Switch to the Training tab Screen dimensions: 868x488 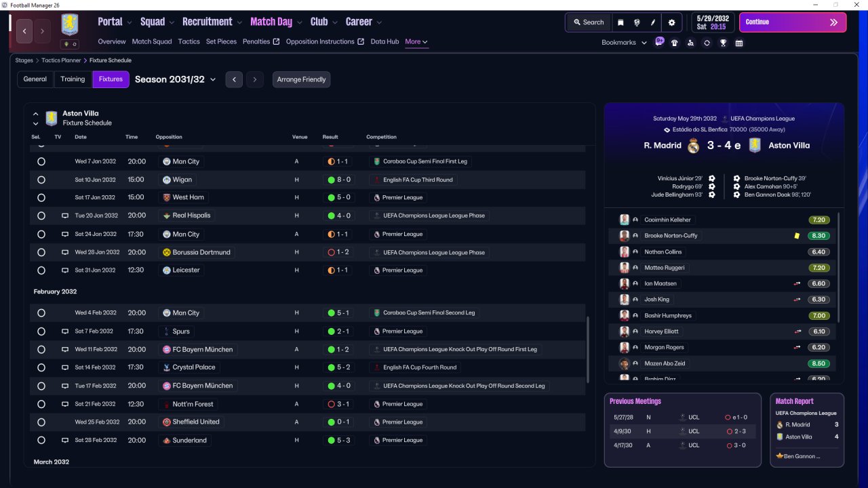(x=73, y=79)
